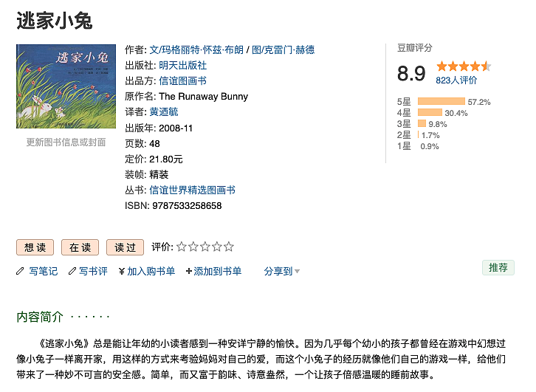
Task: Click the arrow next to 分享到
Action: [x=297, y=271]
